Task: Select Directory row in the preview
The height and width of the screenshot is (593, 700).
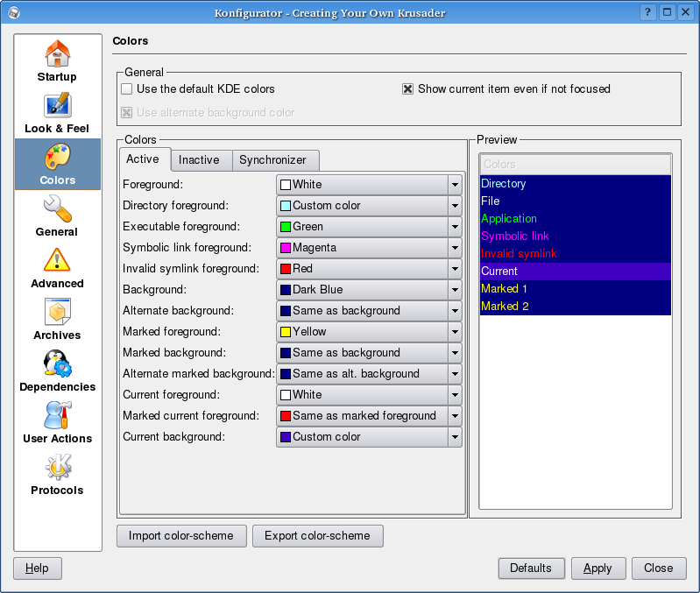Action: point(576,184)
